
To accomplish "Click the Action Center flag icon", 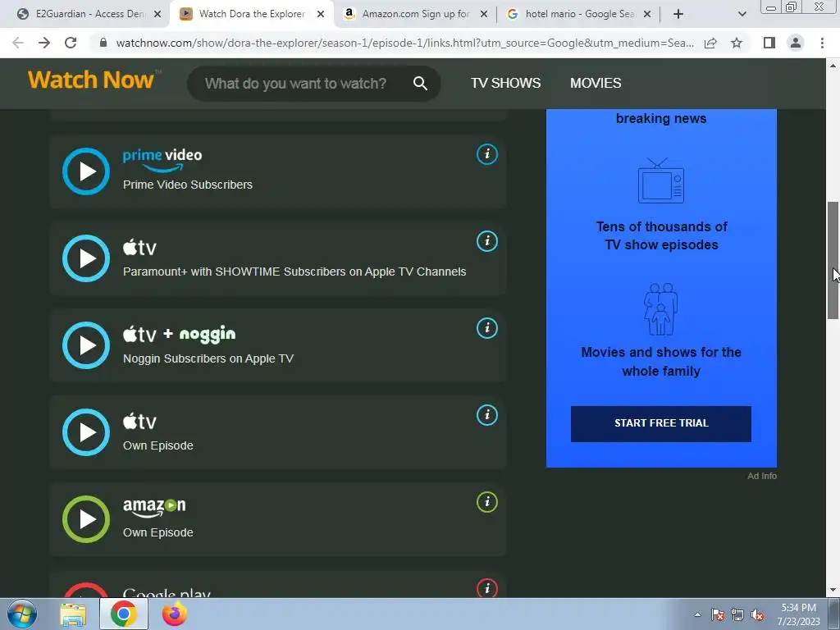I will 718,614.
